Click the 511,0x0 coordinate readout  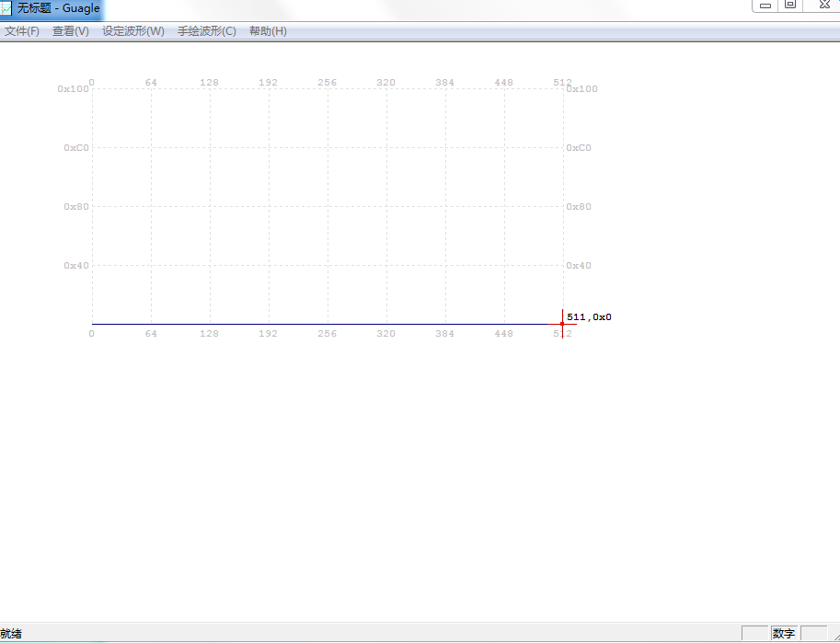point(589,317)
